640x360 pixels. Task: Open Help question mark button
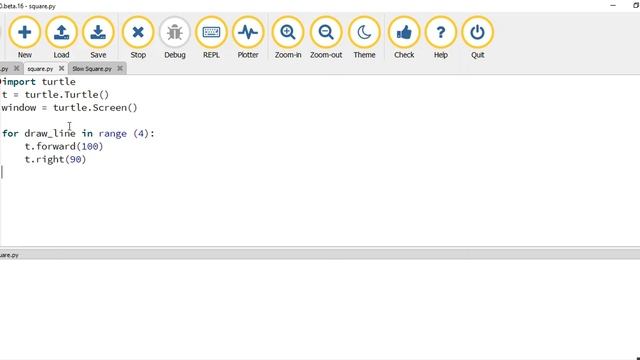coord(440,38)
